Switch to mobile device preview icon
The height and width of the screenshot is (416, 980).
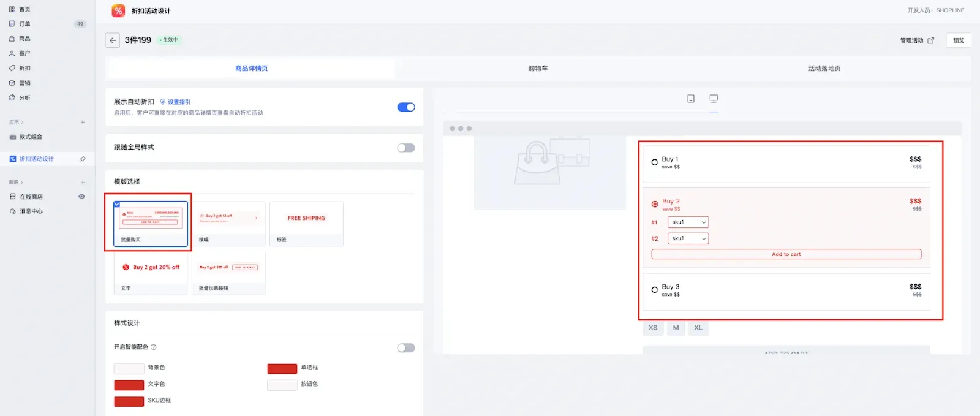coord(691,99)
